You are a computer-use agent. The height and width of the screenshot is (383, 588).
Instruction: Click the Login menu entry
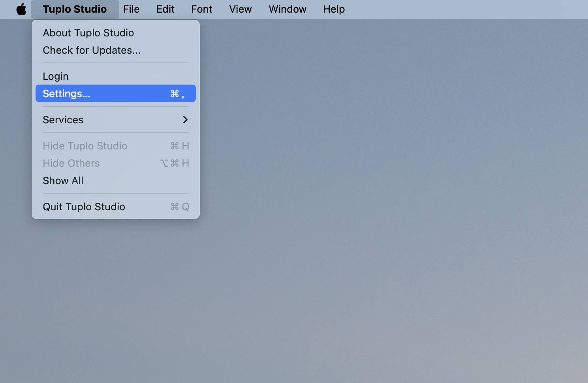[116, 76]
